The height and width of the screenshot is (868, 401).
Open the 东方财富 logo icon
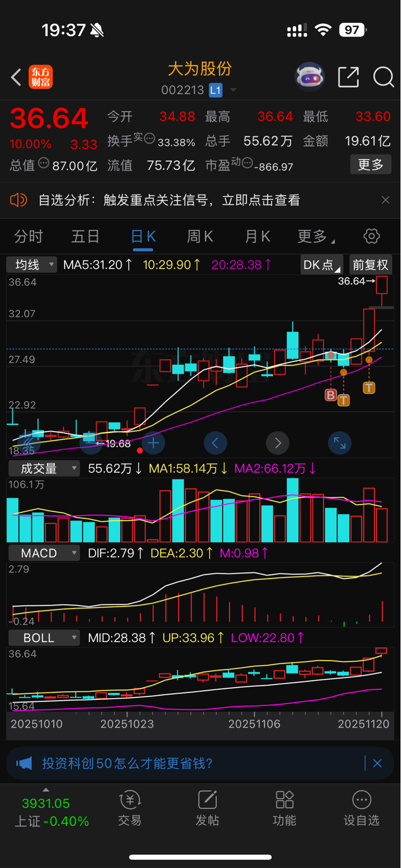pos(41,77)
